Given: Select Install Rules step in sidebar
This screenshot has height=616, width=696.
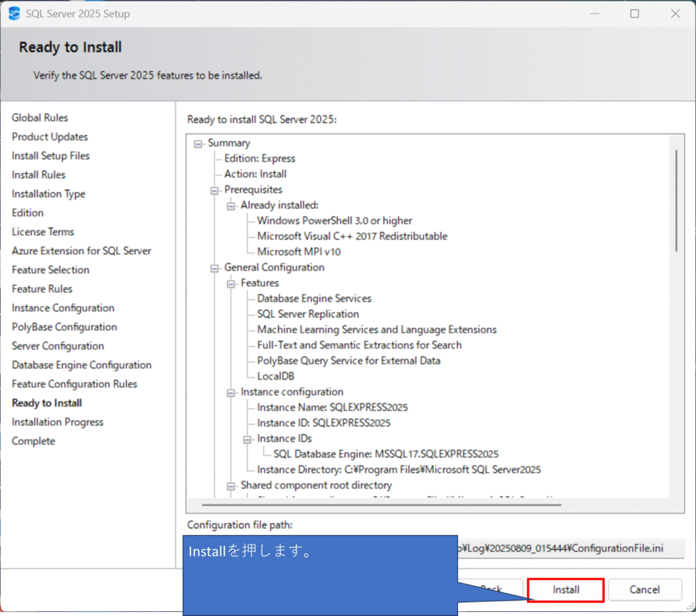Looking at the screenshot, I should 39,175.
